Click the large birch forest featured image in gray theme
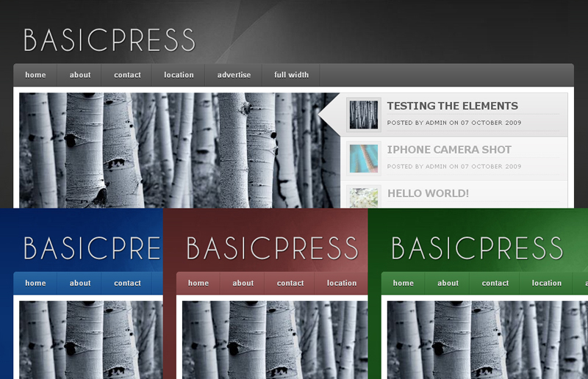 tap(179, 151)
